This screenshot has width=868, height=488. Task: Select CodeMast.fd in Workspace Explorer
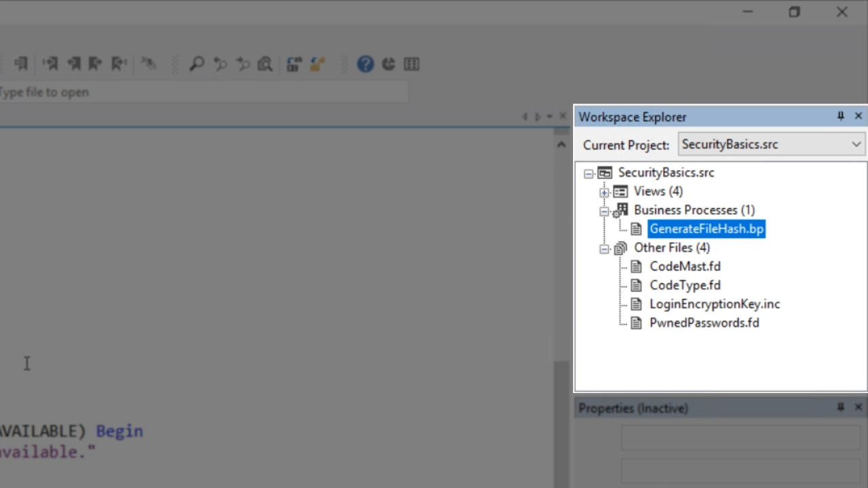(685, 266)
